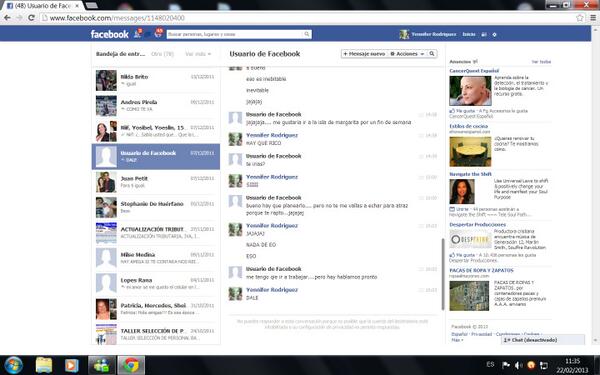Expand the Más footer dropdown
The image size is (600, 375).
pos(457,340)
